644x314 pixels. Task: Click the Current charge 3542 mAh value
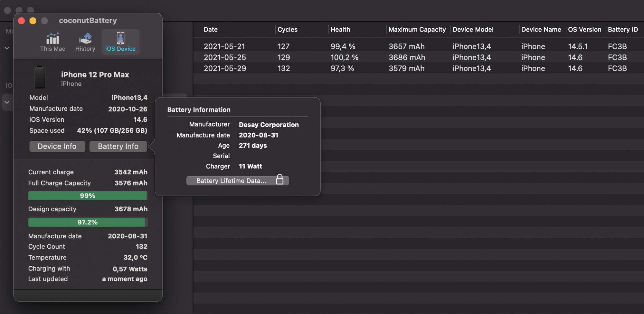(x=131, y=172)
